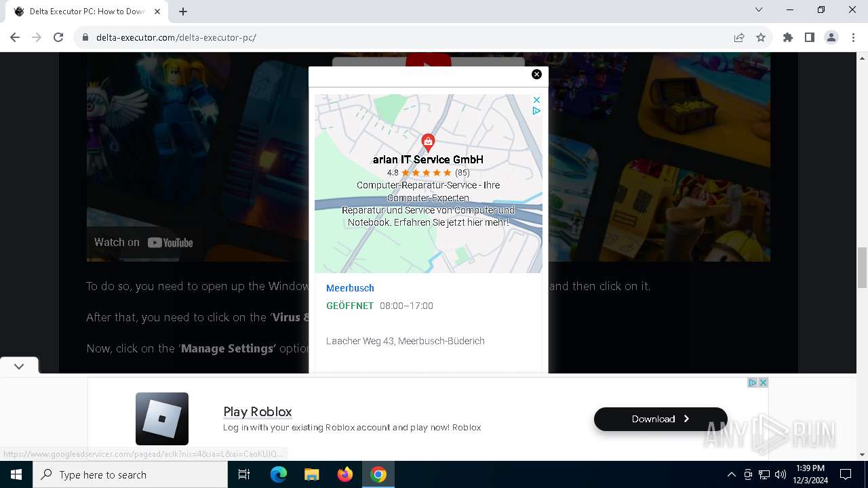Click AdChoices icon on bottom banner
Screen dimensions: 868x488
click(752, 383)
